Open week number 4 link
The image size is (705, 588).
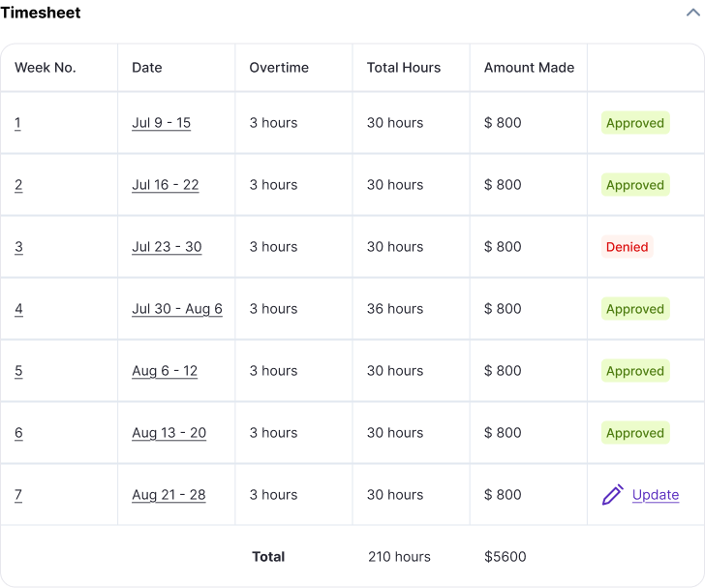point(18,309)
